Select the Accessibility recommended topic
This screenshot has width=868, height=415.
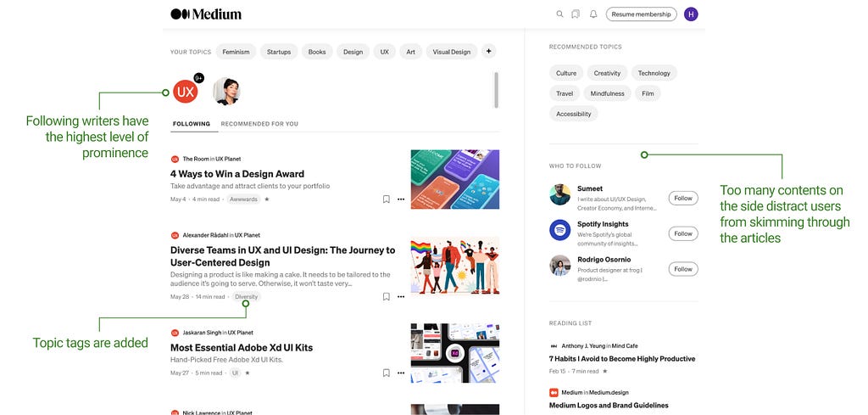574,114
